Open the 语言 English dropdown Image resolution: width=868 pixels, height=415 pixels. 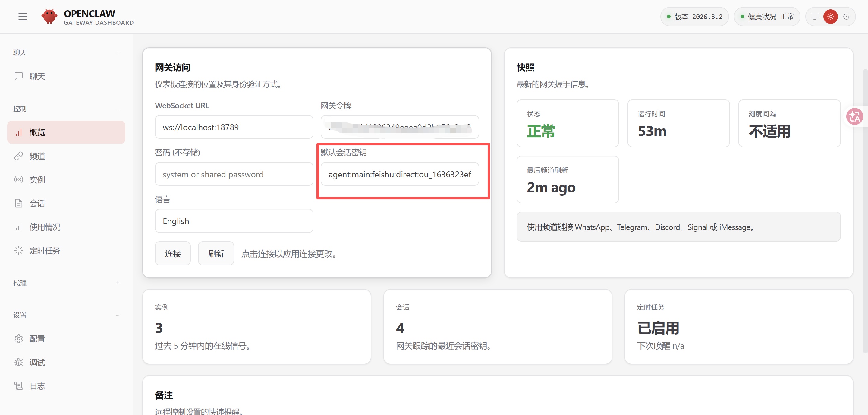point(234,221)
